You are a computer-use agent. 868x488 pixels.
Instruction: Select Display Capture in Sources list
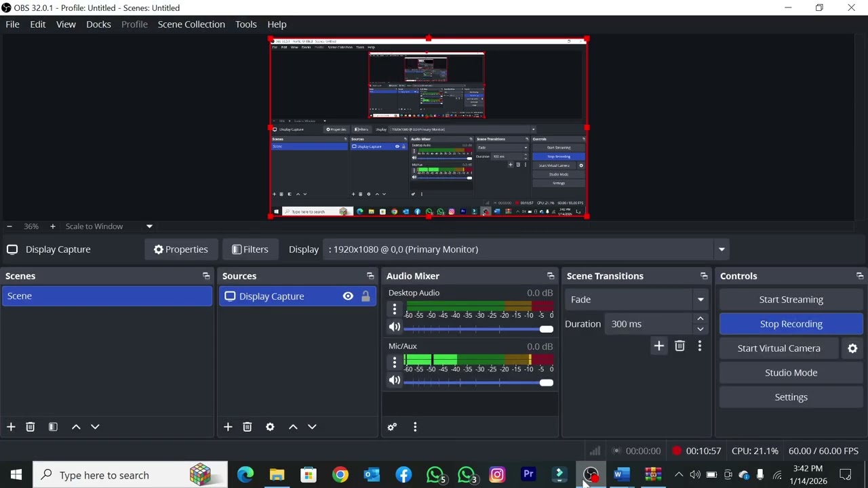(297, 296)
